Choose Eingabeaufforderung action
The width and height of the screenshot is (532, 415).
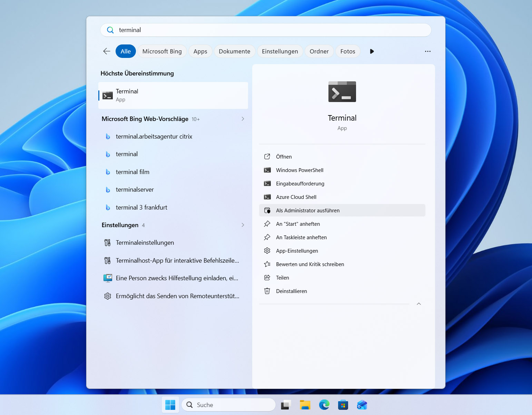342,184
